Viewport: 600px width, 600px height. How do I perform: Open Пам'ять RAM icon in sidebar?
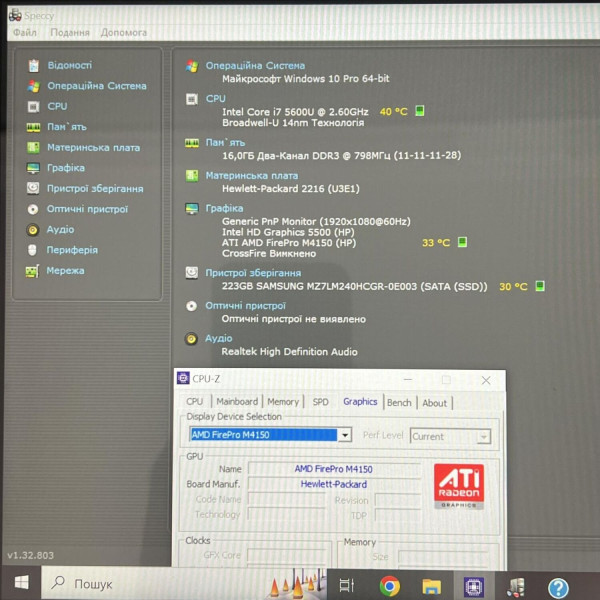tap(33, 127)
